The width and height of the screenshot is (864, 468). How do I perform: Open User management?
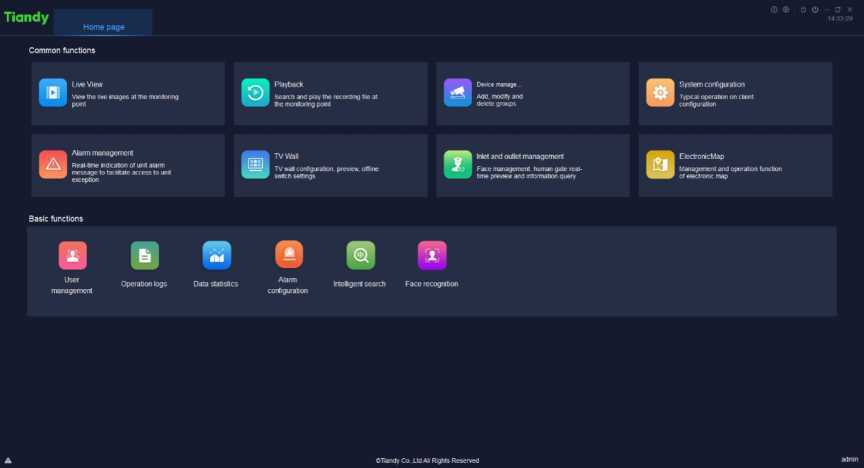[72, 256]
